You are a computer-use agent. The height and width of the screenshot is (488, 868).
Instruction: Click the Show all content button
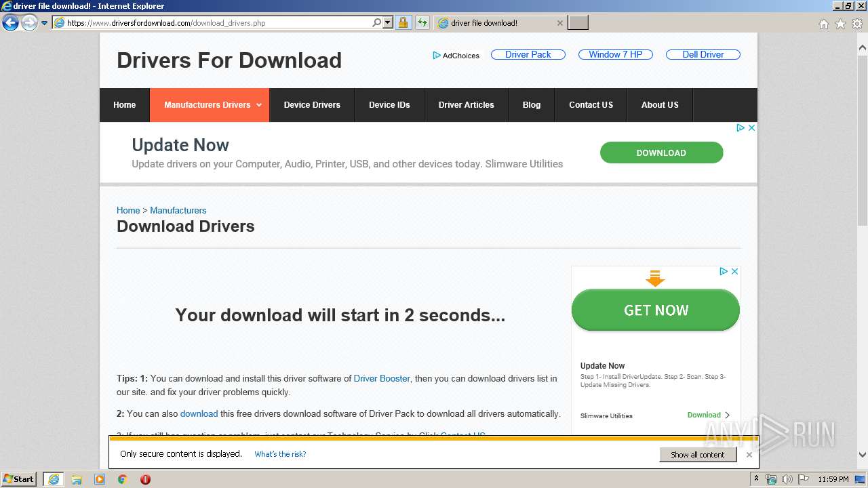698,454
